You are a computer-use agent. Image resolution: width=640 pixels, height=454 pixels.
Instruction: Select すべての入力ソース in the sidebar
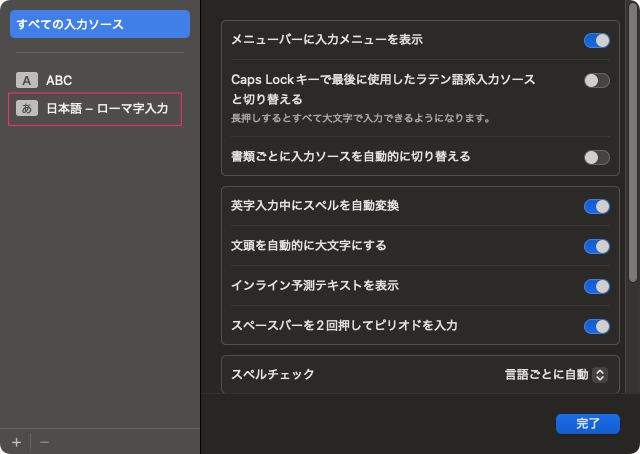tap(99, 24)
